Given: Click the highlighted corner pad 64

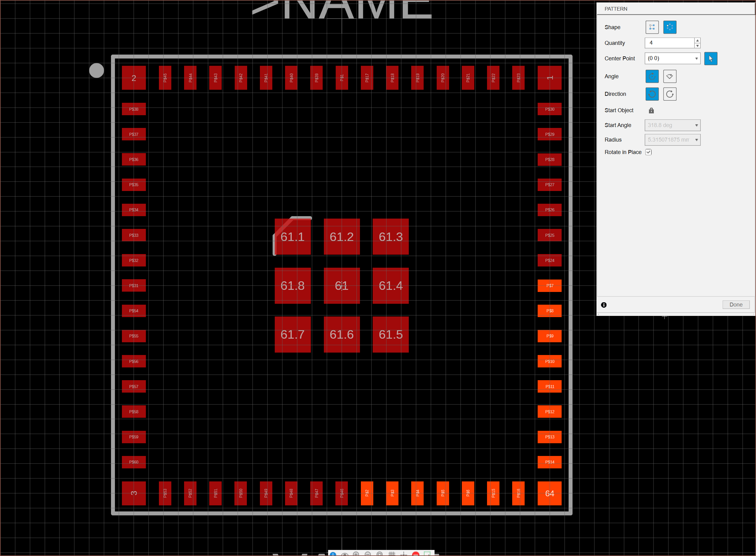Looking at the screenshot, I should point(549,494).
